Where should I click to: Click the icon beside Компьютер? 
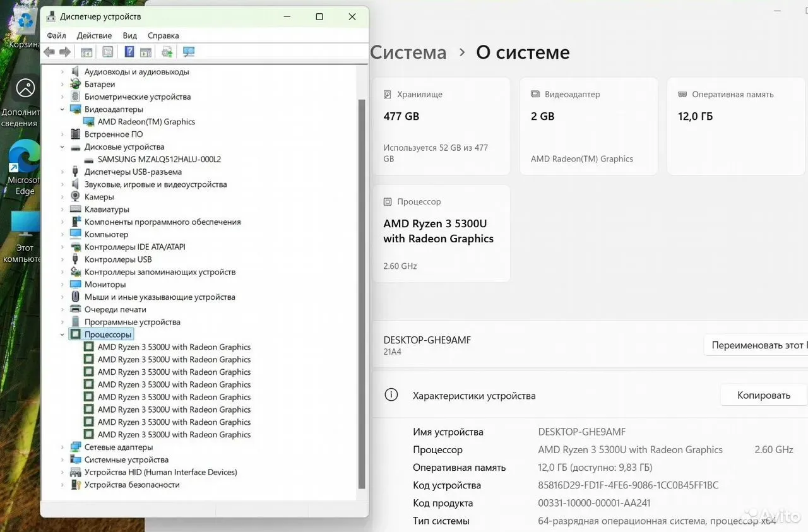click(76, 234)
